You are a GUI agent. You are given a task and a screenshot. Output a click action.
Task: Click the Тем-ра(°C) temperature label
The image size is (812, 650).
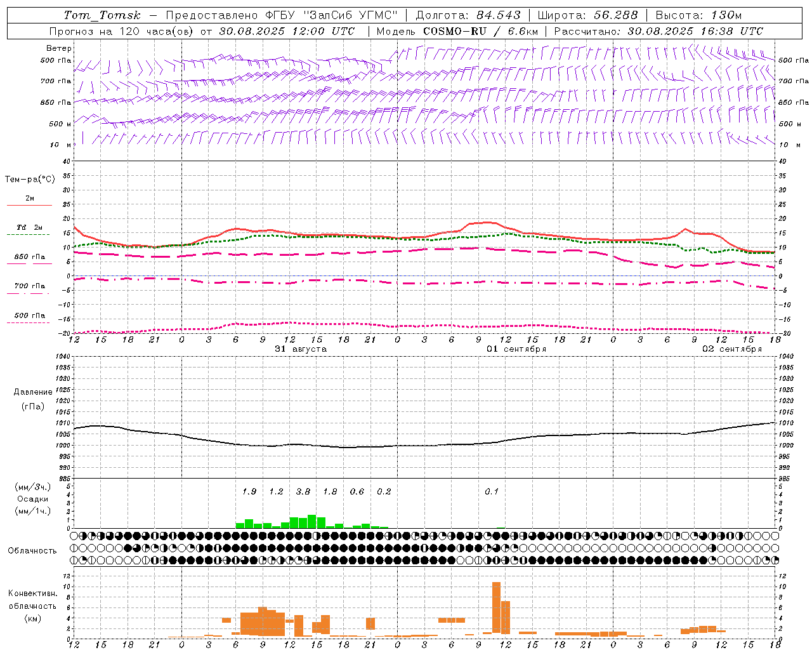[30, 180]
